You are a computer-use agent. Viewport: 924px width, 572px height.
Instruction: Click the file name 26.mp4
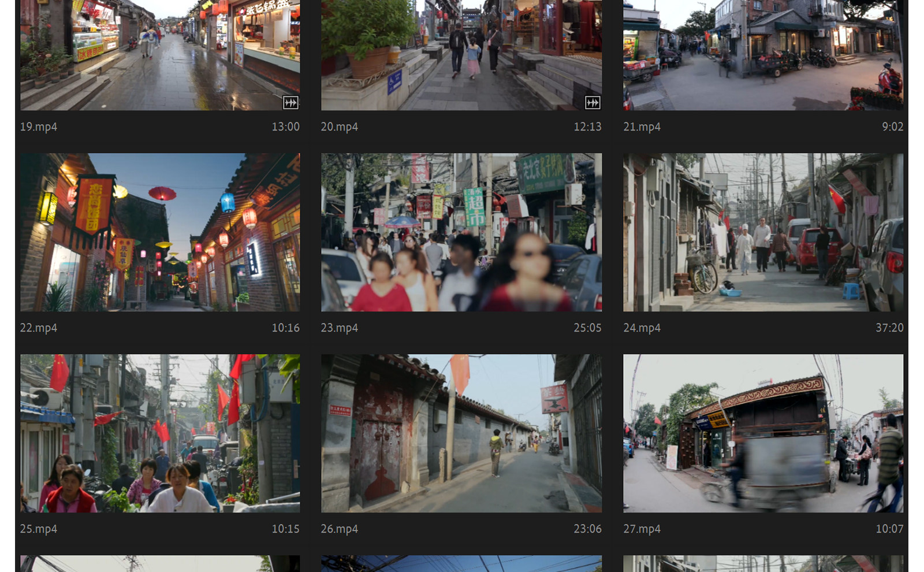pos(340,529)
